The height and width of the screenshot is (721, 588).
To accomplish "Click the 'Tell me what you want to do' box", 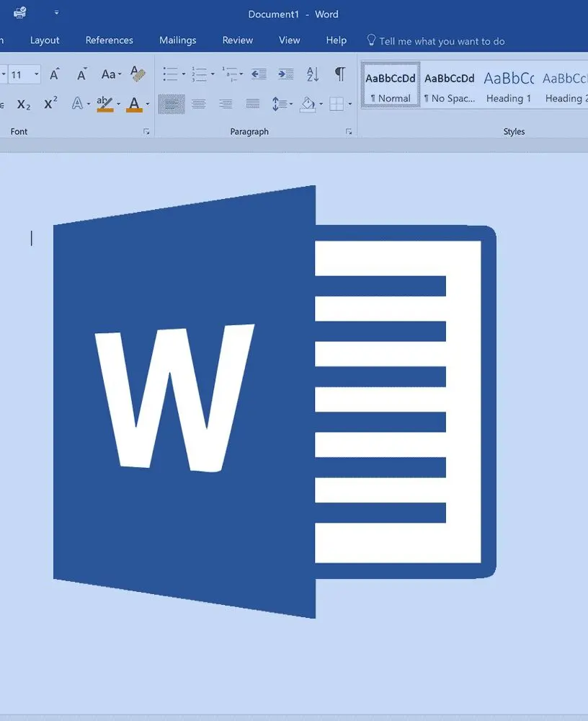I will pyautogui.click(x=435, y=41).
